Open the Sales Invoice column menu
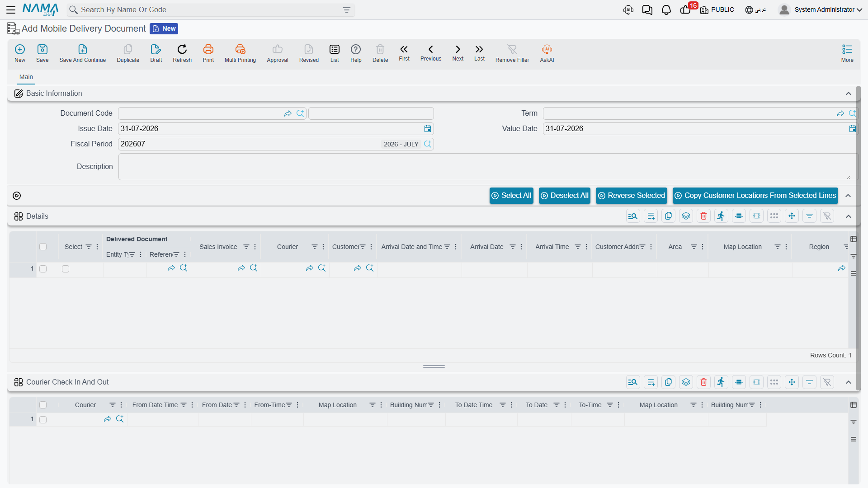This screenshot has height=488, width=868. pyautogui.click(x=255, y=247)
